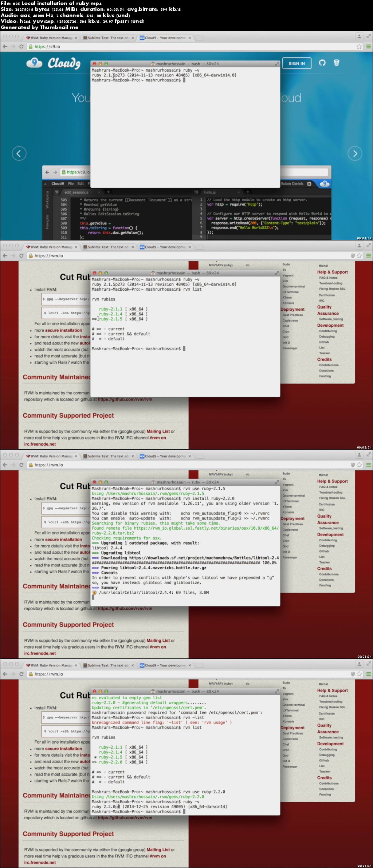The height and width of the screenshot is (868, 373).
Task: Open Navigate side panel in embedded IDE
Action: click(47, 222)
